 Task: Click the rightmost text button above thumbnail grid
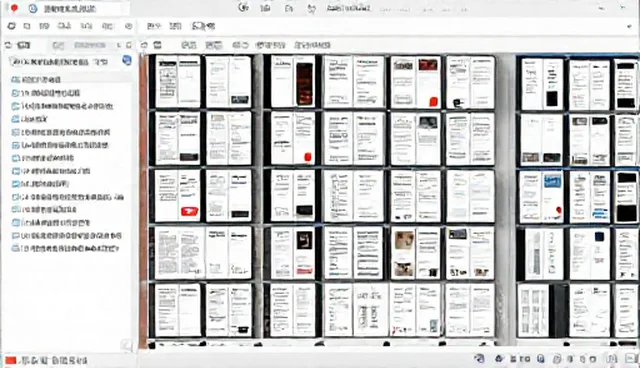313,45
